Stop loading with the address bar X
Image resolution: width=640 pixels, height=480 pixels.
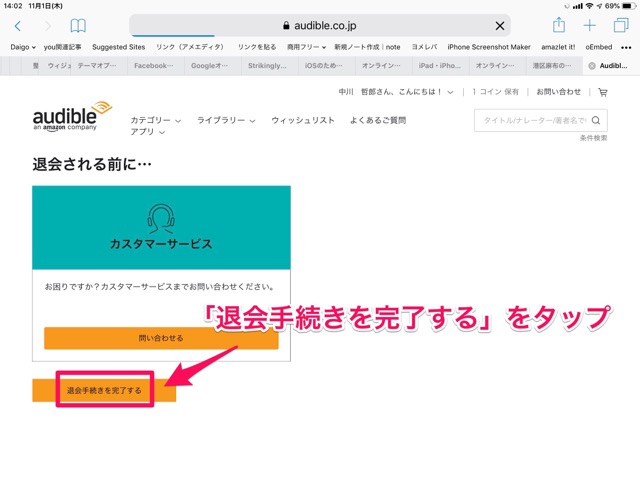500,26
